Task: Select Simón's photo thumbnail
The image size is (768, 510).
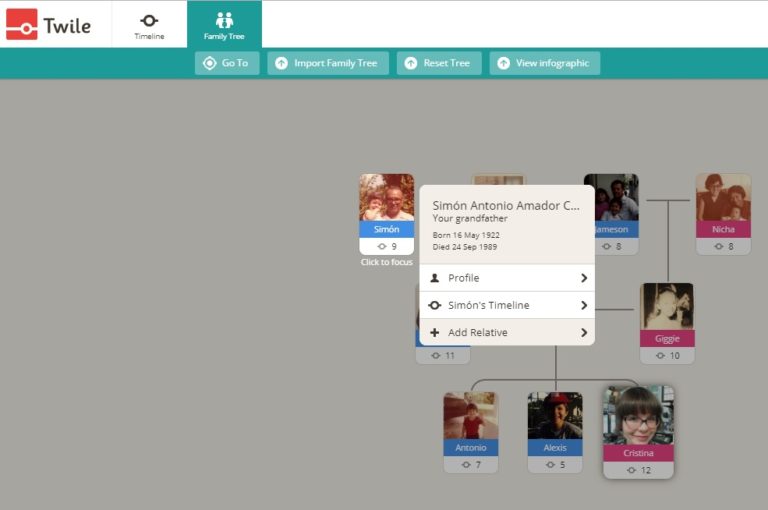Action: tap(386, 197)
